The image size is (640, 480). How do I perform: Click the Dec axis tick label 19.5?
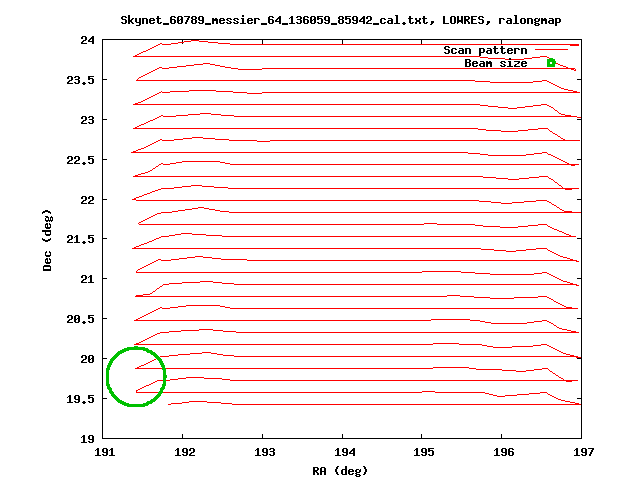pyautogui.click(x=80, y=399)
